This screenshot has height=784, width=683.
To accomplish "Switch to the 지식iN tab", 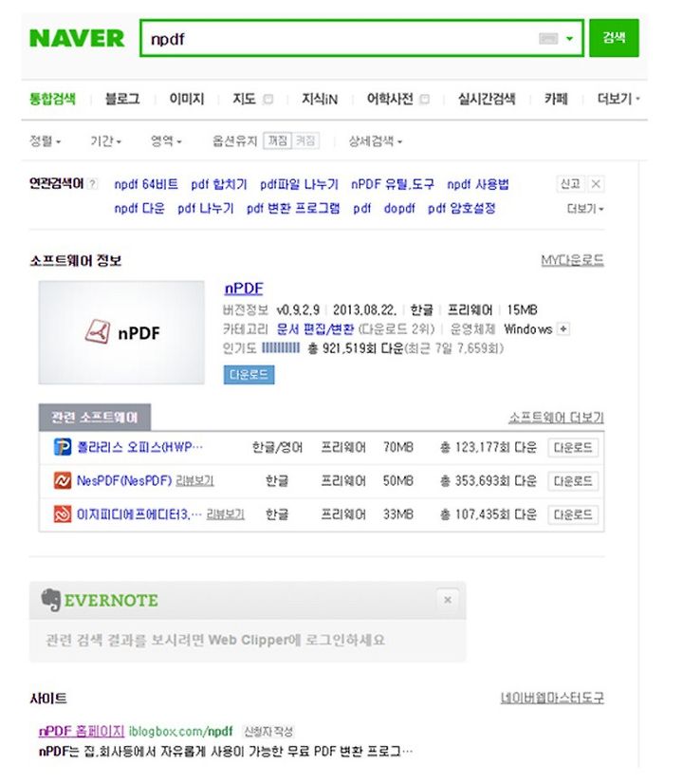I will coord(320,99).
